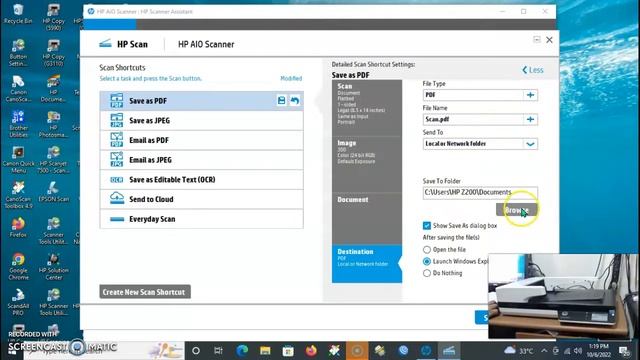Image resolution: width=640 pixels, height=360 pixels.
Task: Open the EPSON Scan desktop icon
Action: pos(53,192)
